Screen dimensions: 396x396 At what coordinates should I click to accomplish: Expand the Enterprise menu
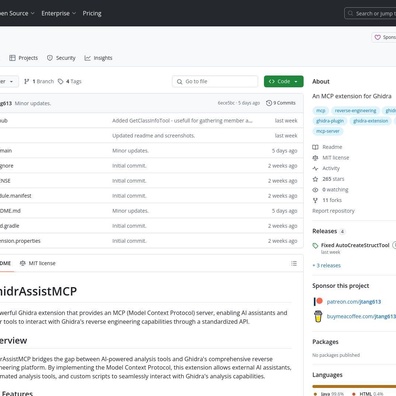pos(59,13)
